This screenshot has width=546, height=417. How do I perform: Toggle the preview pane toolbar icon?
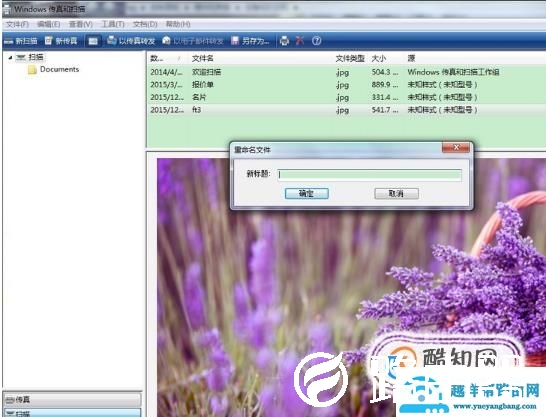[93, 41]
